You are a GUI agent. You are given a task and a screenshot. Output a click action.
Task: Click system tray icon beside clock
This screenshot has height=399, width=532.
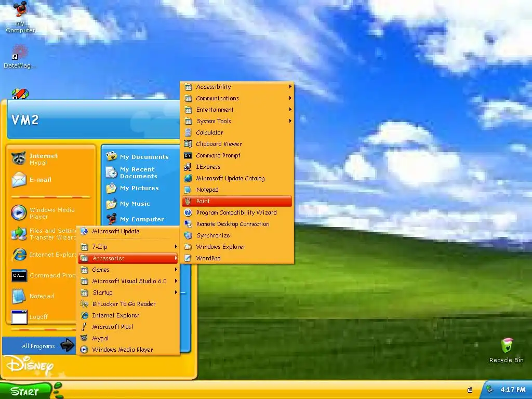(489, 390)
